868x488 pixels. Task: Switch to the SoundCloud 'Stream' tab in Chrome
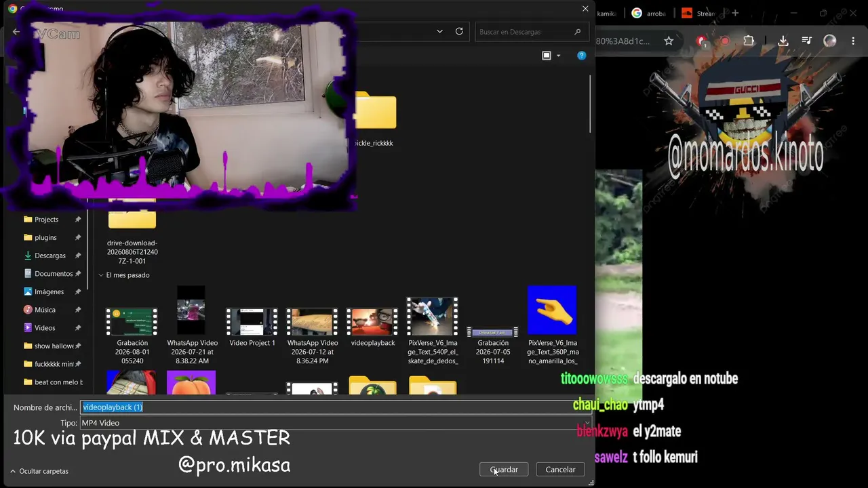[x=698, y=13]
